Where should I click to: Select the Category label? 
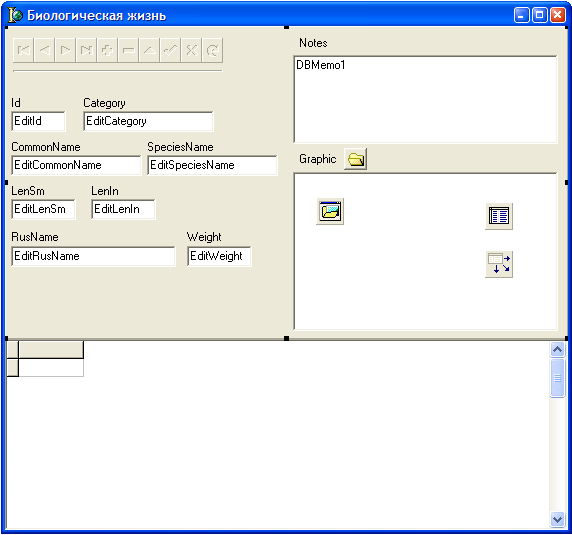(104, 103)
